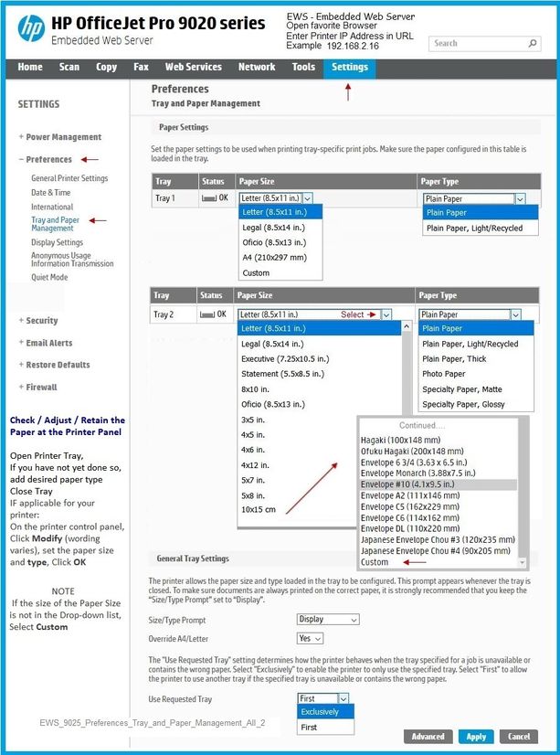Open Quiet Mode settings
The width and height of the screenshot is (560, 755).
[x=49, y=277]
